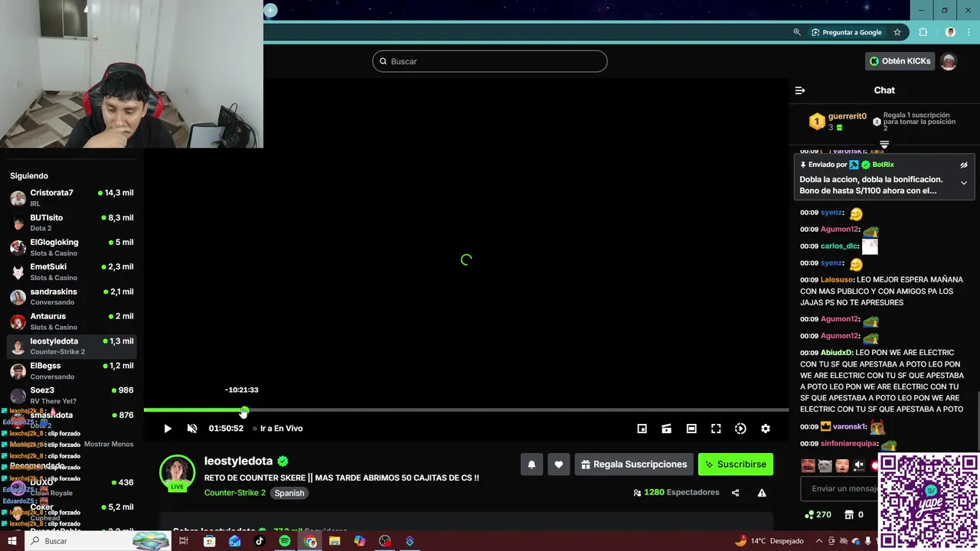Click the 'Enviar un mensaje' chat field

838,488
